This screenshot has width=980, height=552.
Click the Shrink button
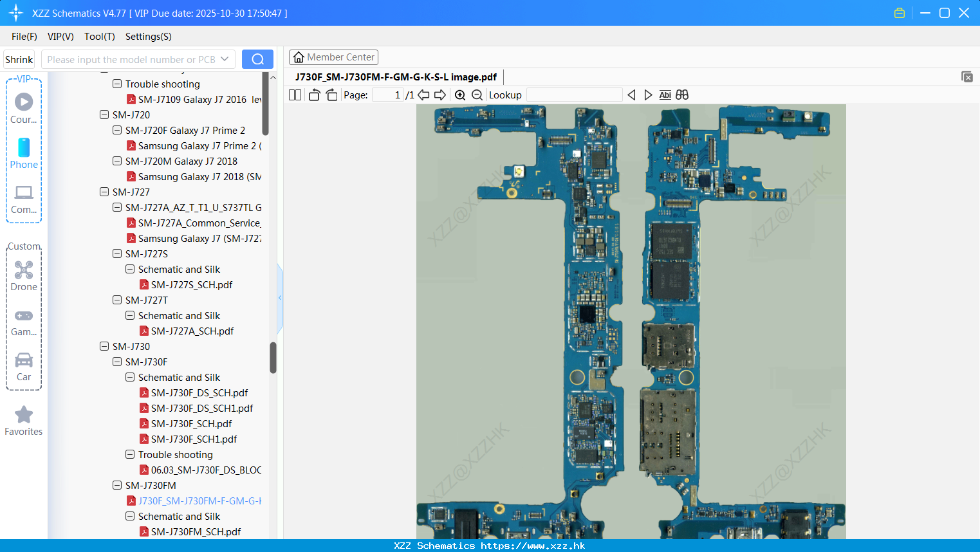point(19,59)
